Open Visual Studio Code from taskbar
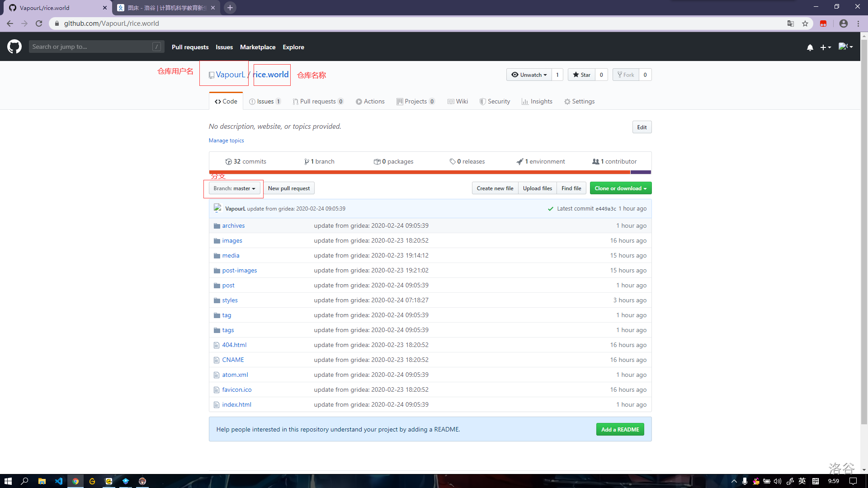The width and height of the screenshot is (868, 488). (x=59, y=481)
